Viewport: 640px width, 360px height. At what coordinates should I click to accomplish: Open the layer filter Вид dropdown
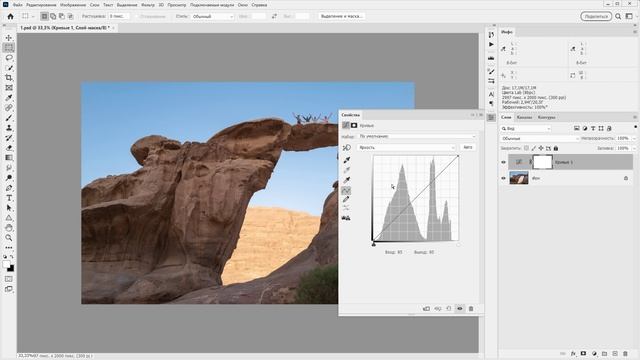(x=526, y=129)
